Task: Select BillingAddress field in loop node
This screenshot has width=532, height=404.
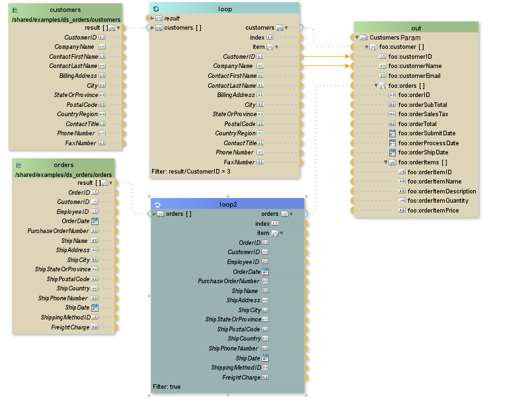Action: coord(236,95)
